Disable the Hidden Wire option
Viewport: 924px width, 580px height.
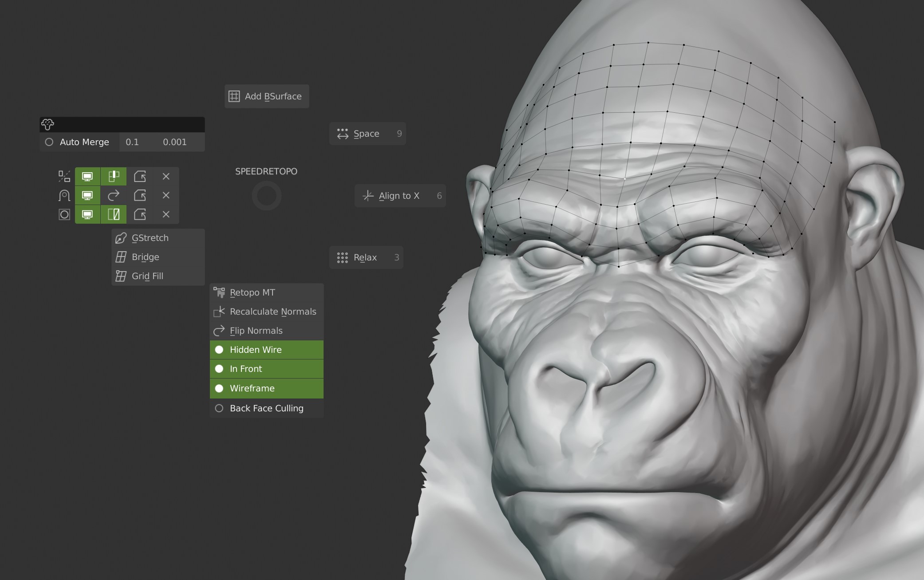pos(267,350)
